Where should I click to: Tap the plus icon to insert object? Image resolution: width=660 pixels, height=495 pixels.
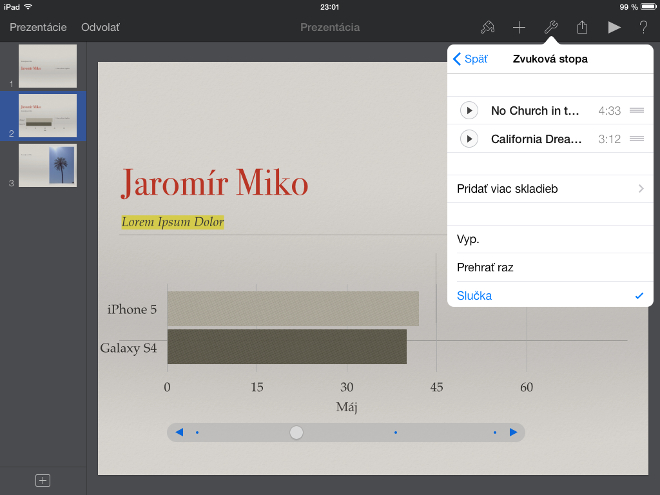519,27
